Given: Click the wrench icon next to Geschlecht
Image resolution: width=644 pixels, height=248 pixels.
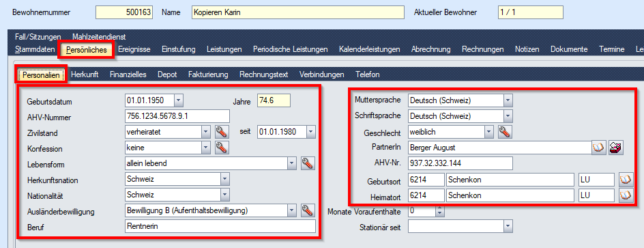Looking at the screenshot, I should coord(504,132).
